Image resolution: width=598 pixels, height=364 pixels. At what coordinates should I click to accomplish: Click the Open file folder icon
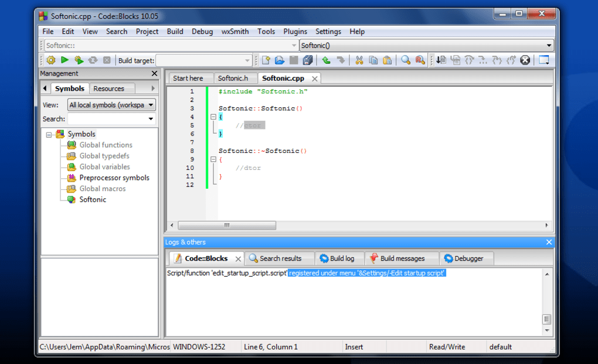tap(280, 60)
